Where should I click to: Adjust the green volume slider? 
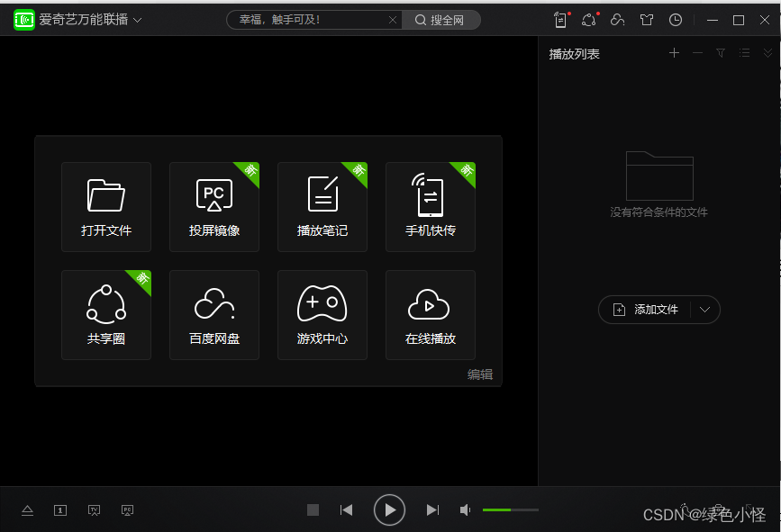pyautogui.click(x=511, y=510)
